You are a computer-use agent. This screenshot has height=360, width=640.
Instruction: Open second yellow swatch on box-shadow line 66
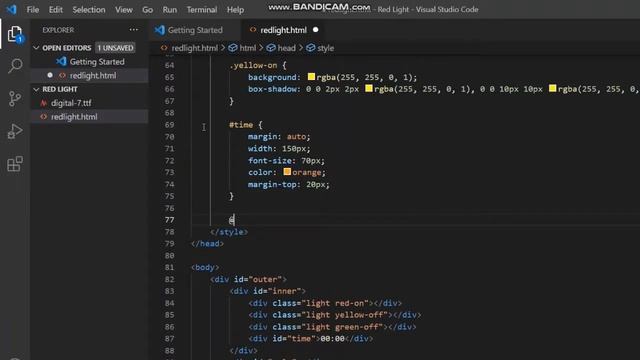(x=552, y=89)
